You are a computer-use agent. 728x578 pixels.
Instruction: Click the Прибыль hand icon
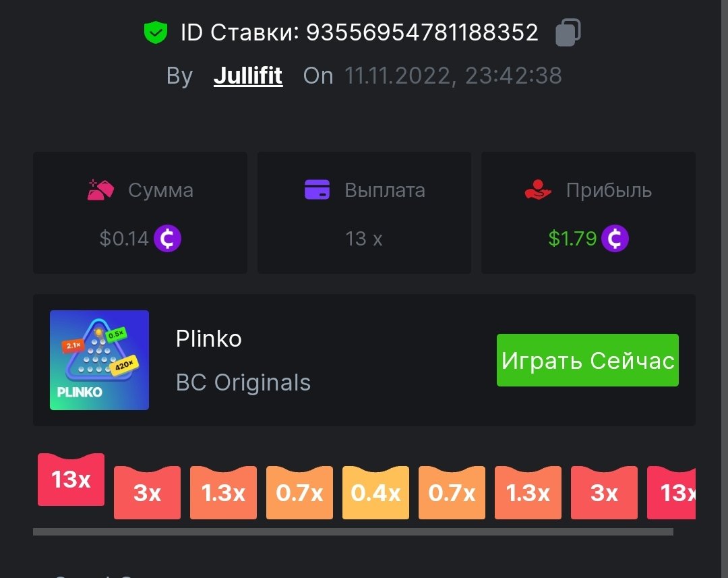tap(538, 190)
